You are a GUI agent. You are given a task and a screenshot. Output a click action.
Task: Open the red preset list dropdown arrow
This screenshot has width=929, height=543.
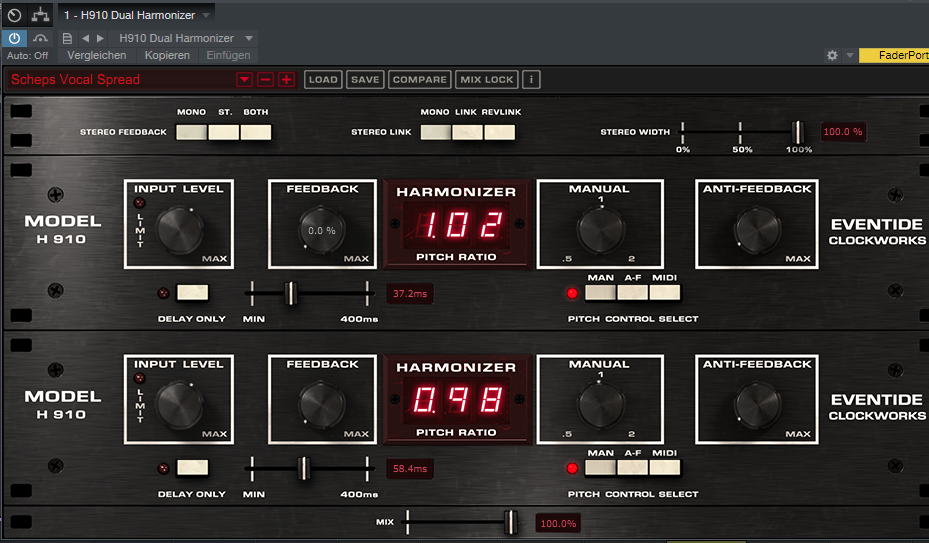(x=244, y=79)
